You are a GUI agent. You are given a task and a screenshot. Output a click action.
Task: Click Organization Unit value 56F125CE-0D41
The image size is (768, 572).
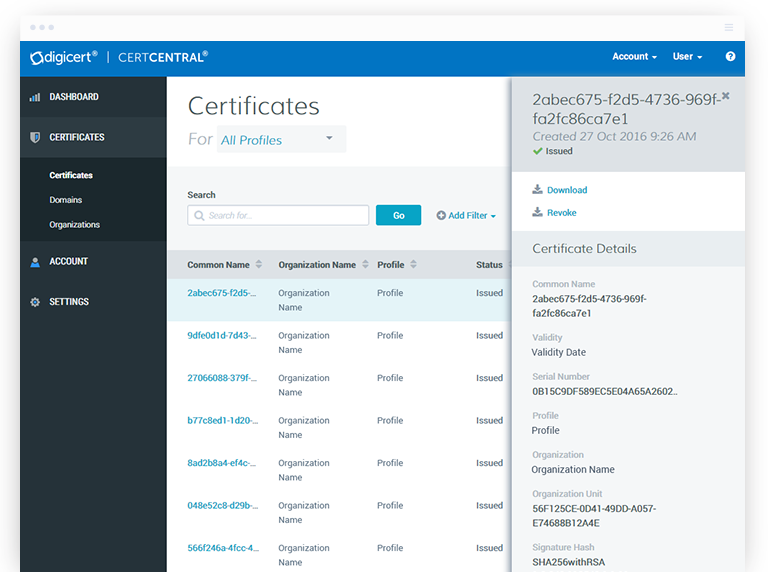pos(594,516)
